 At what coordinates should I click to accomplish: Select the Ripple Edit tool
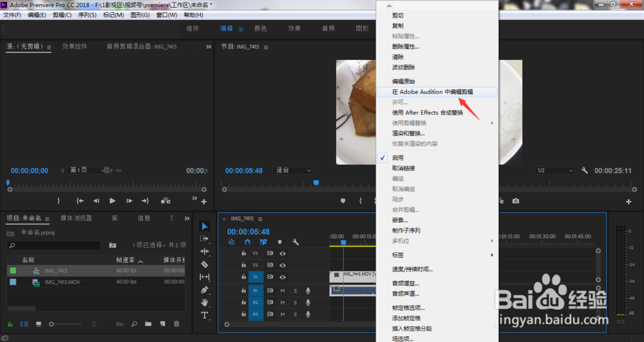(205, 251)
